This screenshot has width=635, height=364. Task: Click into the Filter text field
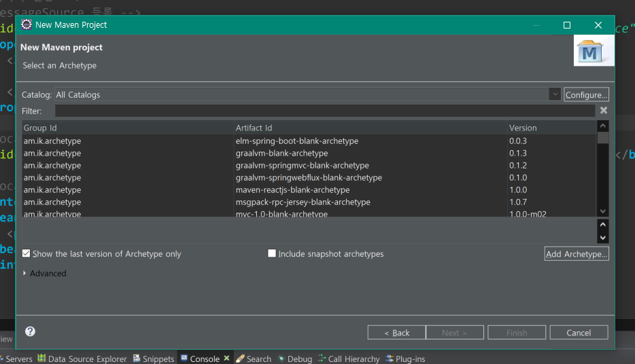(x=325, y=111)
